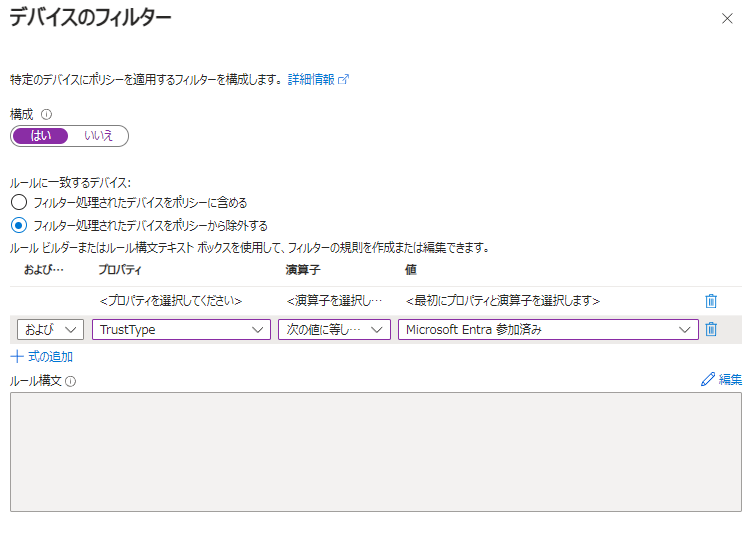The width and height of the screenshot is (745, 537).
Task: Click the 値 column header
Action: tap(411, 270)
